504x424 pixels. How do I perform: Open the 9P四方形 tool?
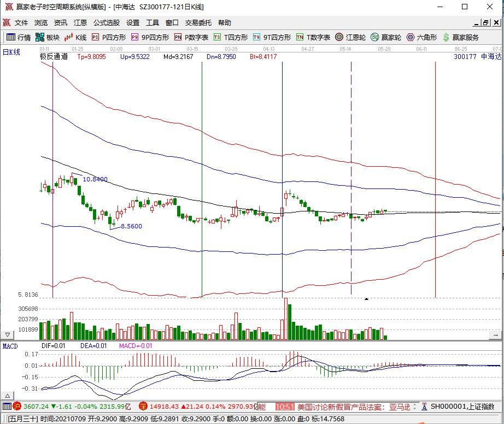coord(150,37)
